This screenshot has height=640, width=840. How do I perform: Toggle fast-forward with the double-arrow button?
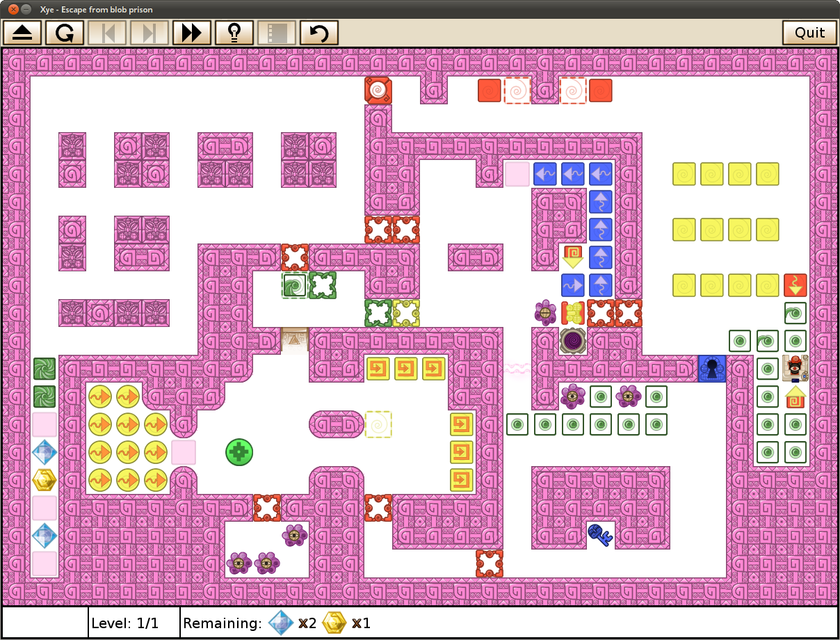coord(192,33)
